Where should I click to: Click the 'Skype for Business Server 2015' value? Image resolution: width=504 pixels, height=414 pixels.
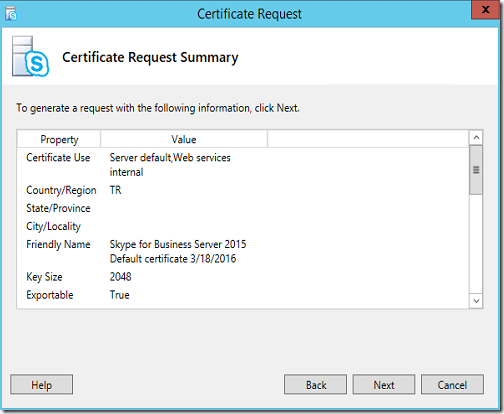pyautogui.click(x=178, y=244)
